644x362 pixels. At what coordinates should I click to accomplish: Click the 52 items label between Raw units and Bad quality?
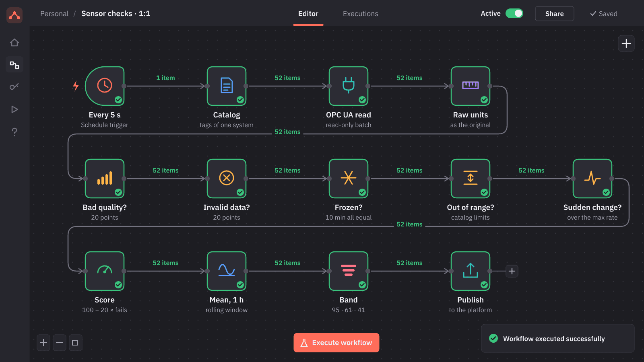(287, 132)
